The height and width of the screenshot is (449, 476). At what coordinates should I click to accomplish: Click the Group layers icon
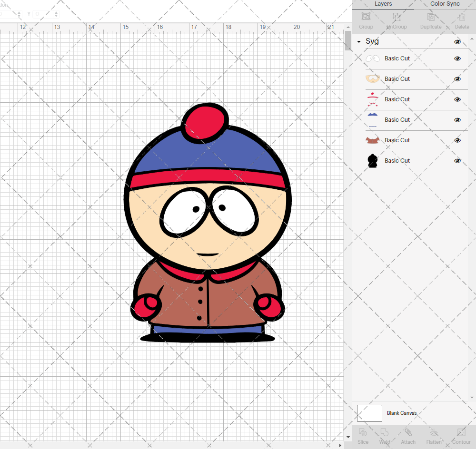366,17
